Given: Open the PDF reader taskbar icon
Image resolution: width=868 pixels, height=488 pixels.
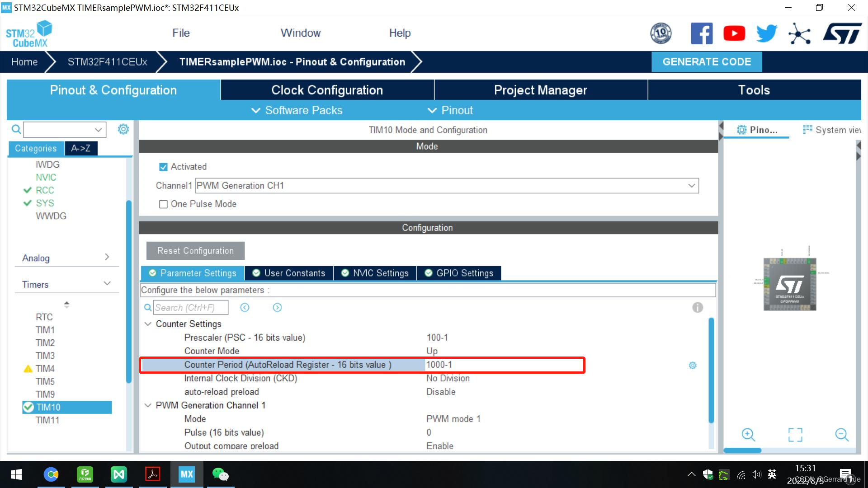Looking at the screenshot, I should (x=153, y=474).
